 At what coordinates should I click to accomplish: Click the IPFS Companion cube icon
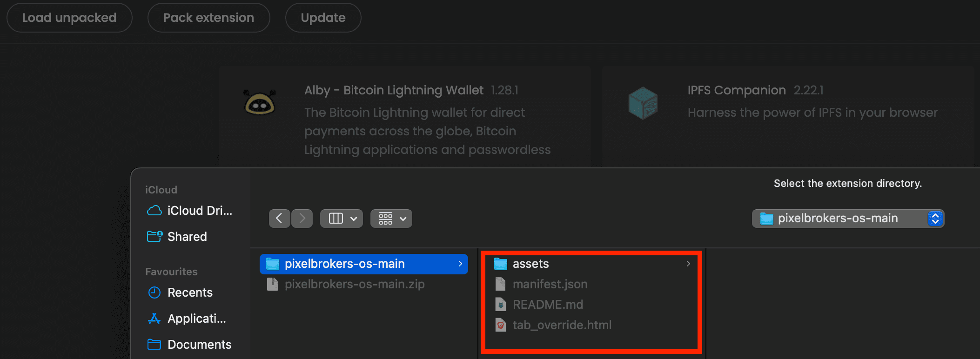pos(643,103)
